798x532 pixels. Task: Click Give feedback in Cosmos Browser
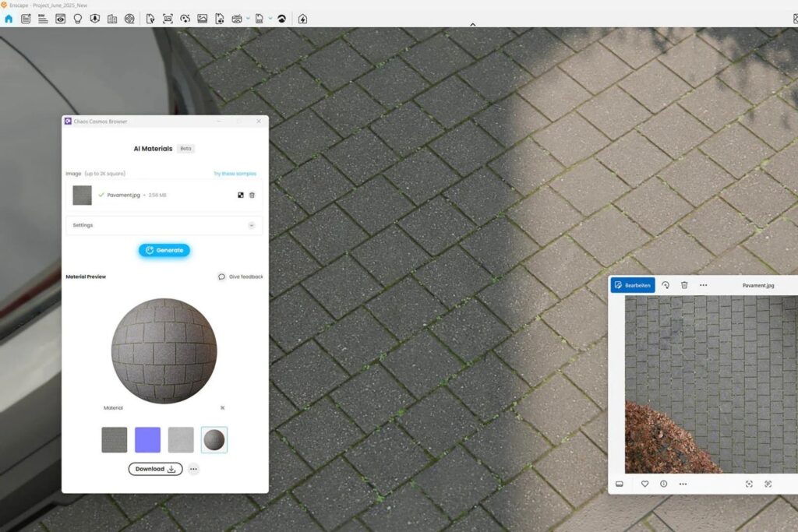pyautogui.click(x=241, y=277)
